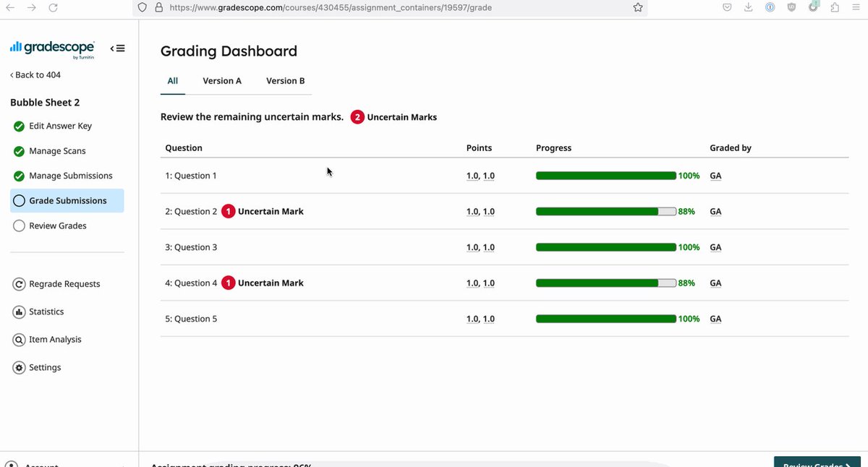The width and height of the screenshot is (868, 467).
Task: Go back to course 404
Action: [x=35, y=75]
